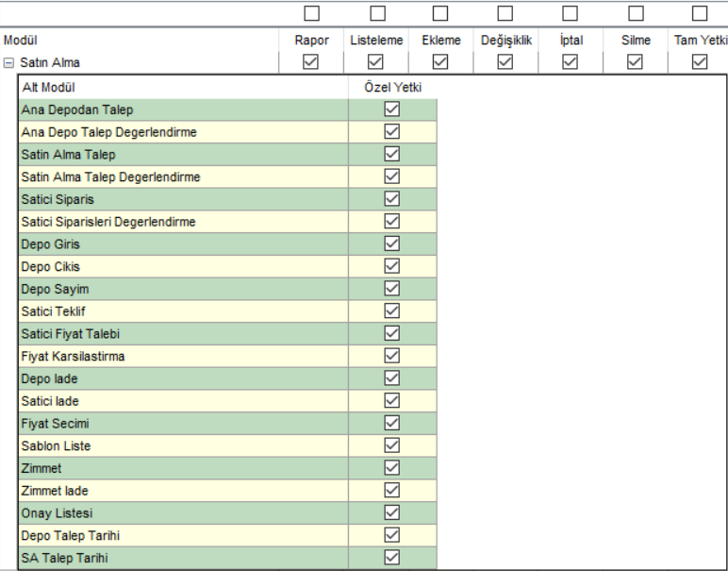
Task: Uncheck Rapor permission for Satın Alma
Action: [310, 61]
